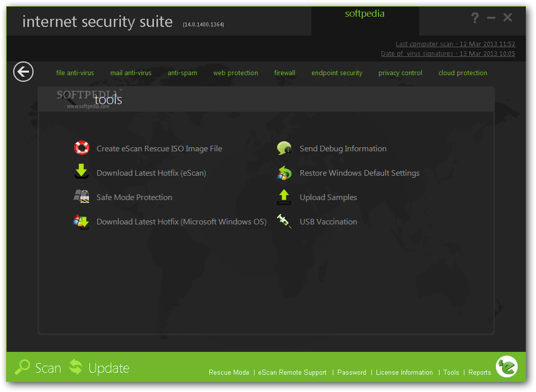This screenshot has height=392, width=536.
Task: Click Upload Samples text
Action: click(x=328, y=198)
